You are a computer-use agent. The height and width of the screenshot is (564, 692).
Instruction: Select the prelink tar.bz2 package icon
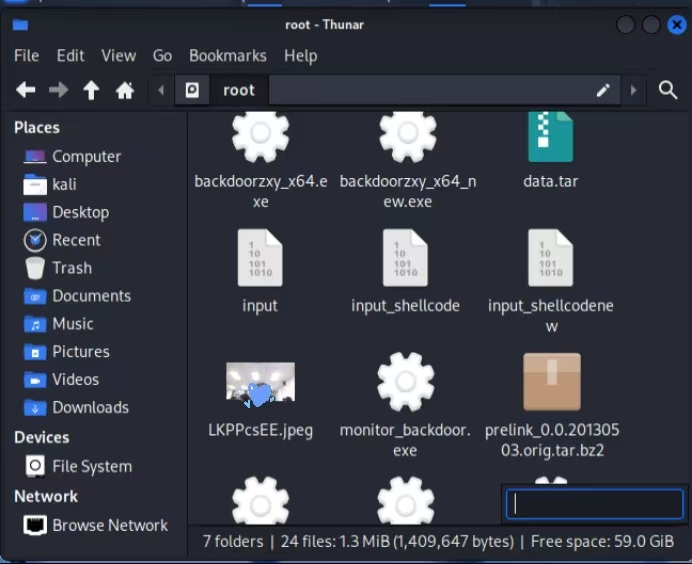pyautogui.click(x=552, y=382)
